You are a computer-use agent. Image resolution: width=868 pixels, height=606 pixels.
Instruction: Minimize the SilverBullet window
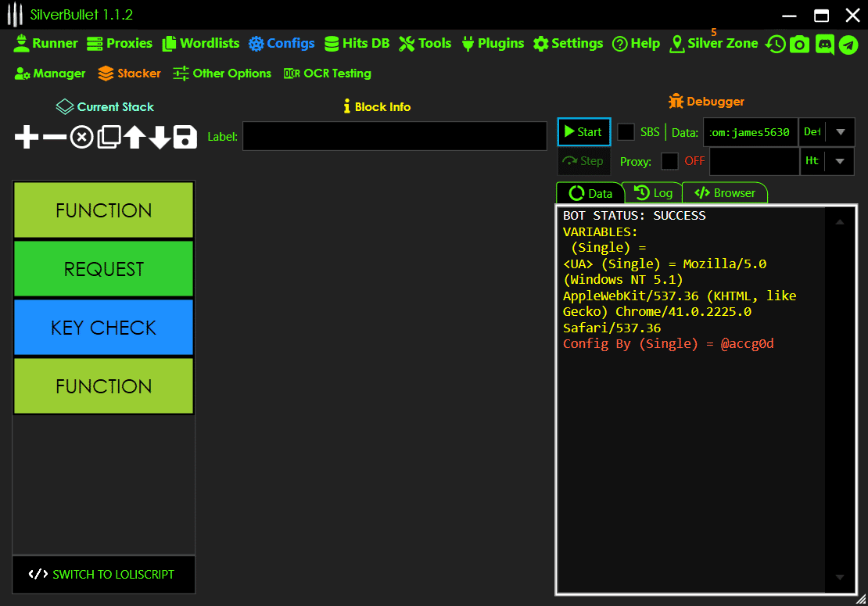click(x=789, y=16)
